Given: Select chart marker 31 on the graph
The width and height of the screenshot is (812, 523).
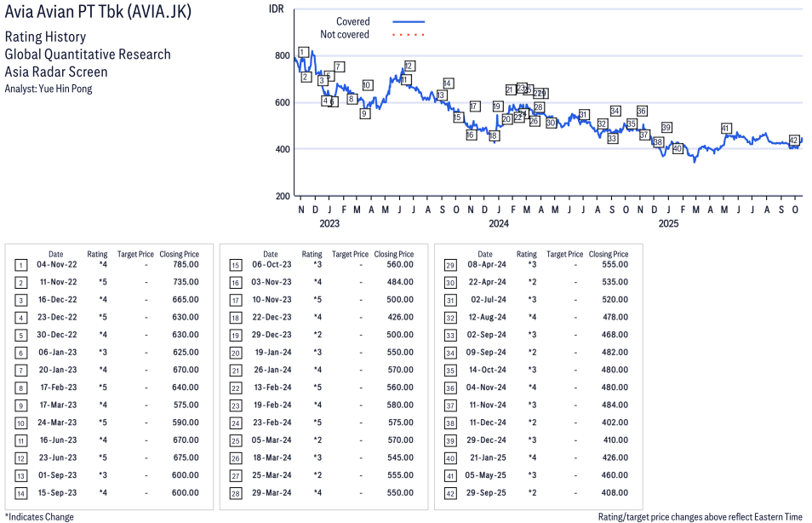Looking at the screenshot, I should (x=583, y=114).
